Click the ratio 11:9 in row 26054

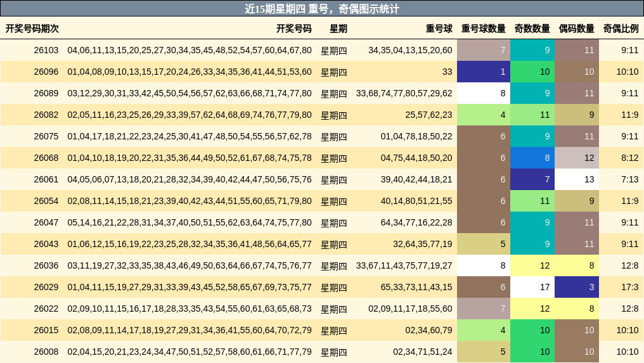point(629,201)
